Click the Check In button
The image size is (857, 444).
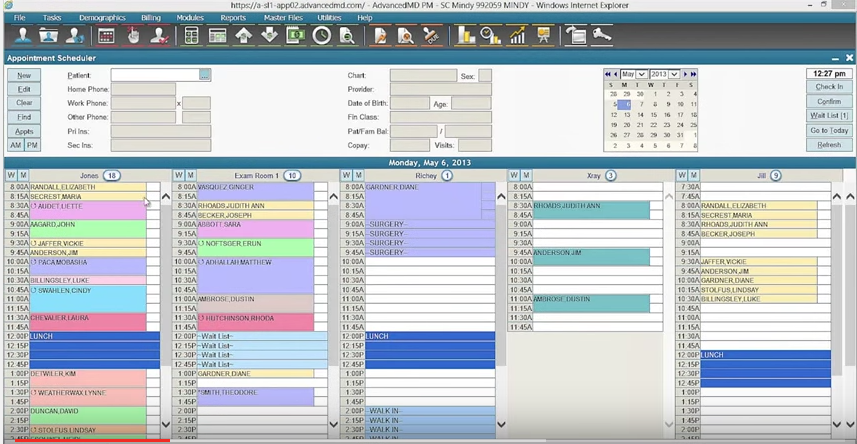point(829,87)
